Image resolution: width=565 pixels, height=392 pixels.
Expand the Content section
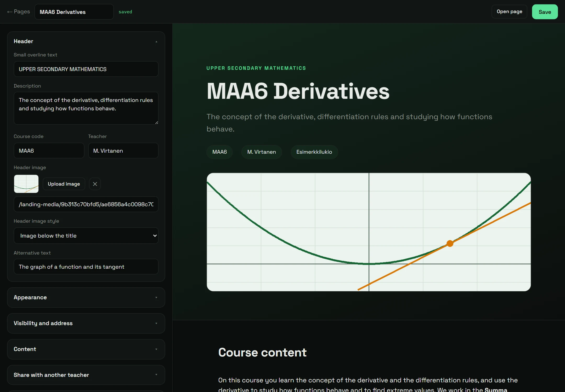point(86,349)
